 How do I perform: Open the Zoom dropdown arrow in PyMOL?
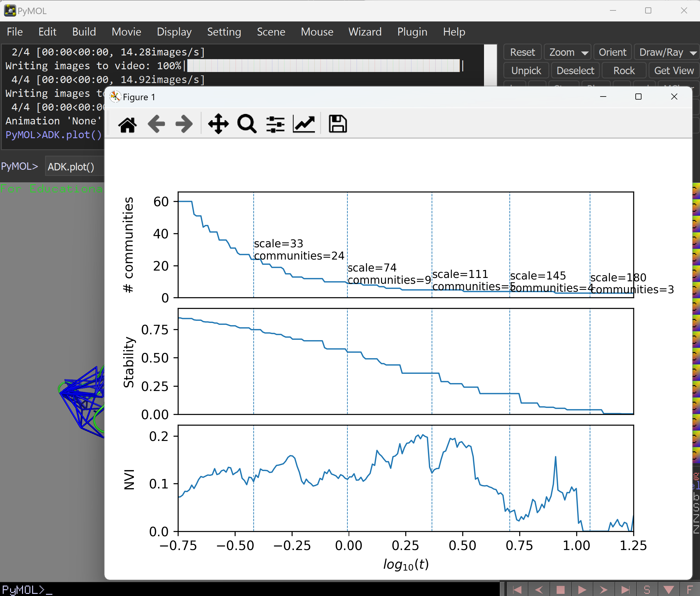coord(585,53)
